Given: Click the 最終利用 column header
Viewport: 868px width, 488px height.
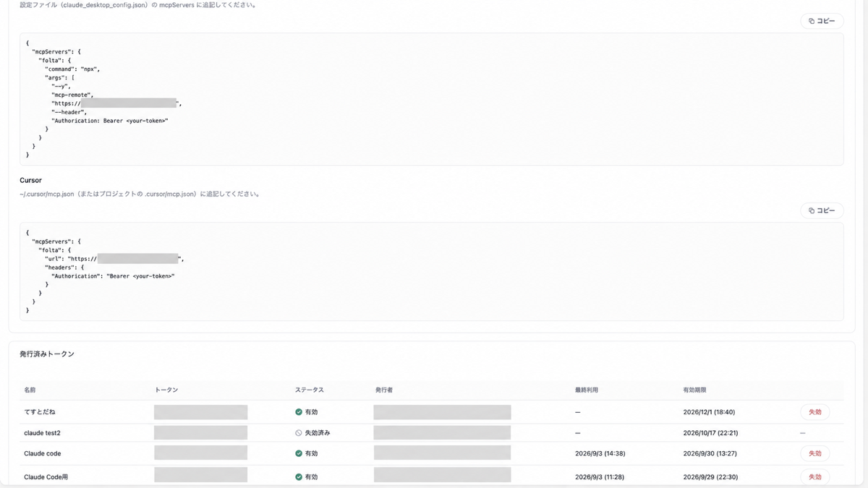Looking at the screenshot, I should click(x=587, y=390).
